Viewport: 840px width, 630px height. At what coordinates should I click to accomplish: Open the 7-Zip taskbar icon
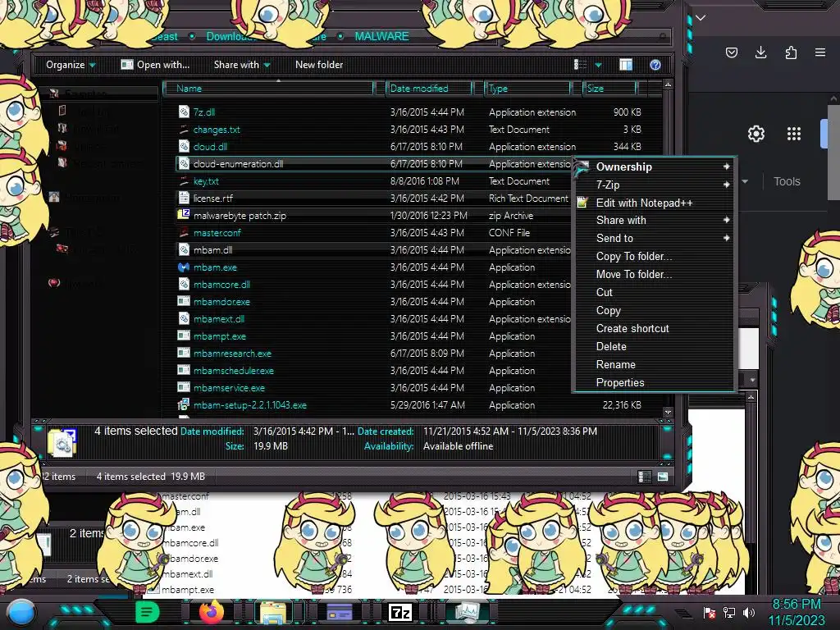400,612
